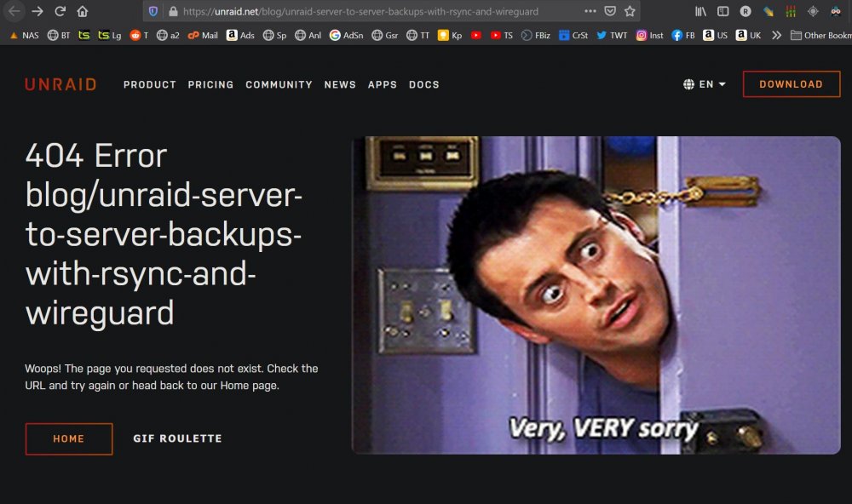Open the Sp bookmark

pos(274,35)
